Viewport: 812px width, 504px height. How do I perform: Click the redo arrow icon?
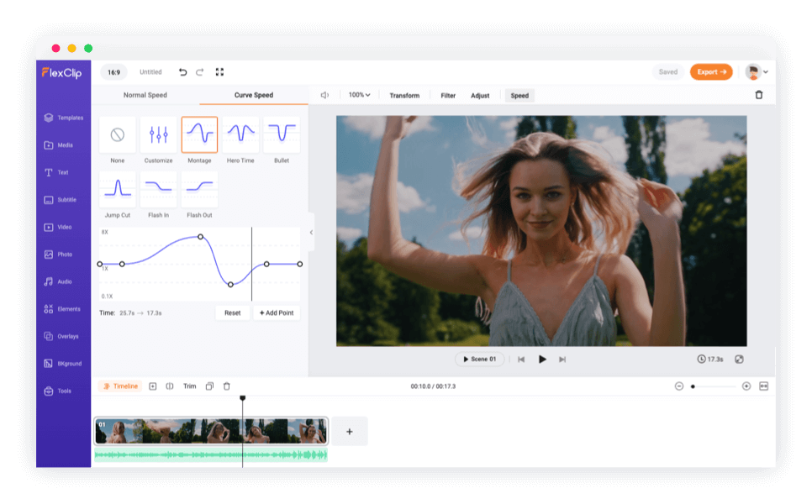tap(200, 72)
